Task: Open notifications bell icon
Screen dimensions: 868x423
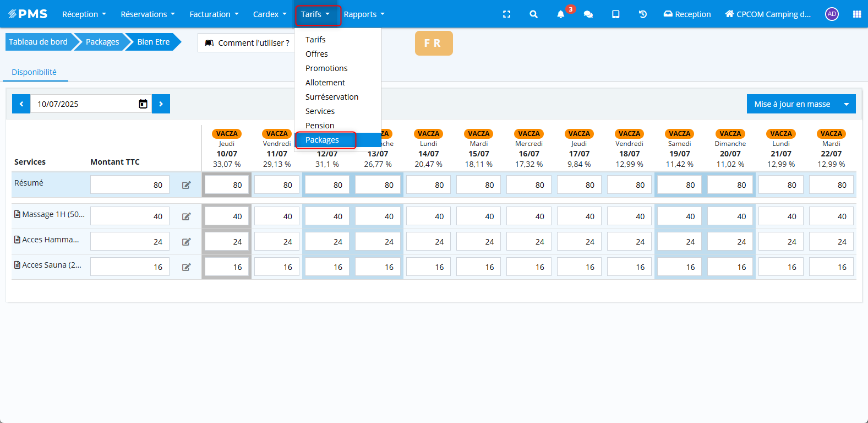Action: pyautogui.click(x=560, y=14)
